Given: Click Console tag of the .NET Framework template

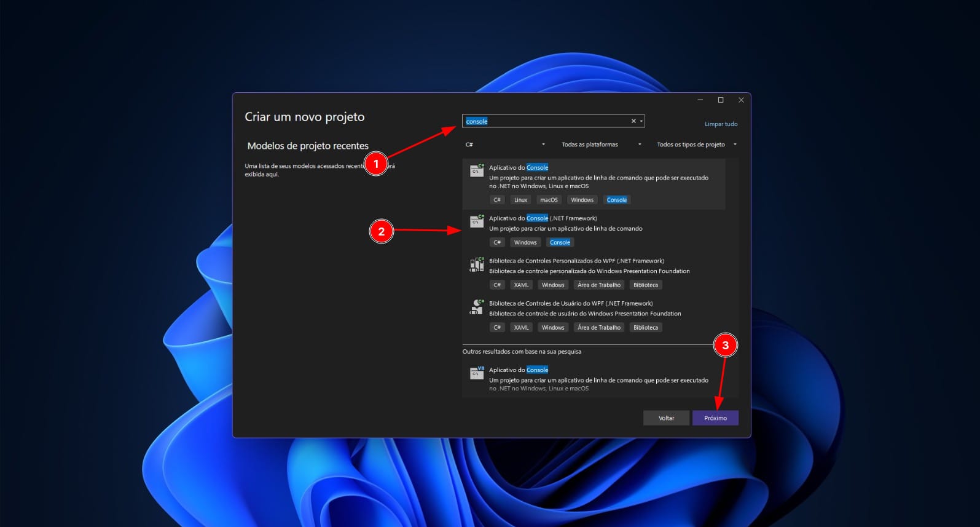Looking at the screenshot, I should 560,242.
